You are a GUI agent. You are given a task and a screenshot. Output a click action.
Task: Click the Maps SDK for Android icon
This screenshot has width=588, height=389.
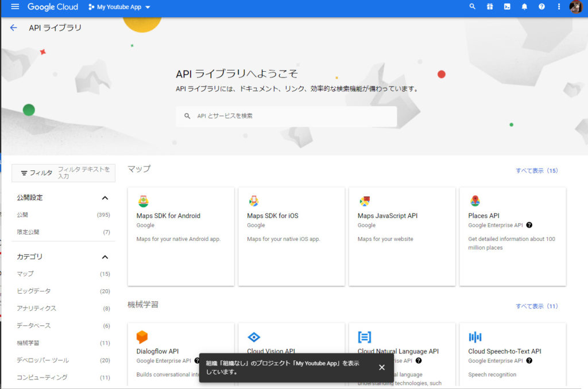point(143,201)
